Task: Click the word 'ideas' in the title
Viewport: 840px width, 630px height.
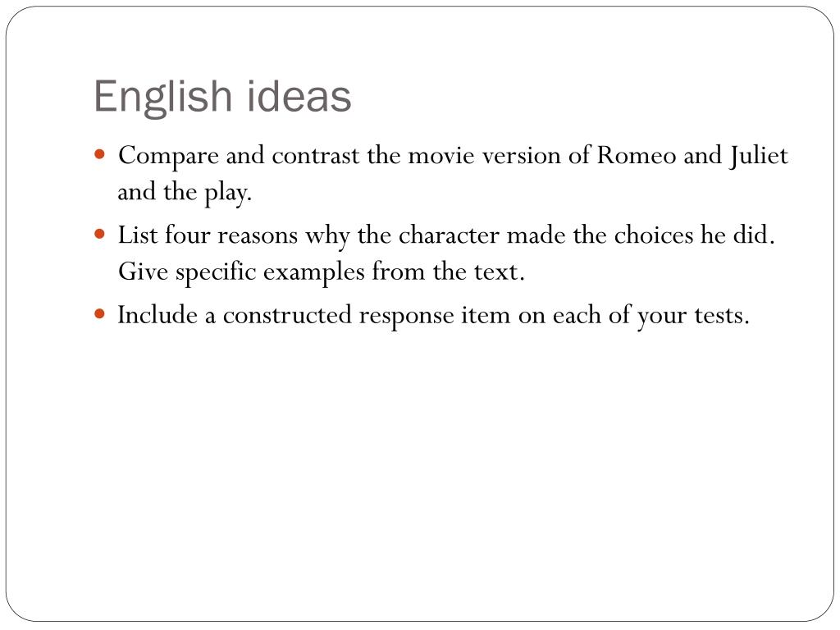Action: 299,97
